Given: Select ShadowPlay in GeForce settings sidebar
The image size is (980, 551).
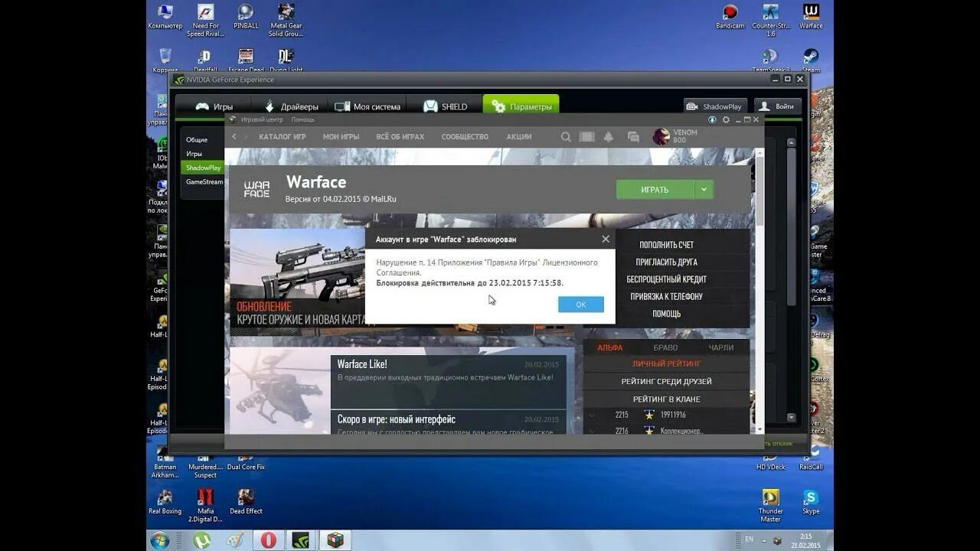Looking at the screenshot, I should tap(203, 168).
